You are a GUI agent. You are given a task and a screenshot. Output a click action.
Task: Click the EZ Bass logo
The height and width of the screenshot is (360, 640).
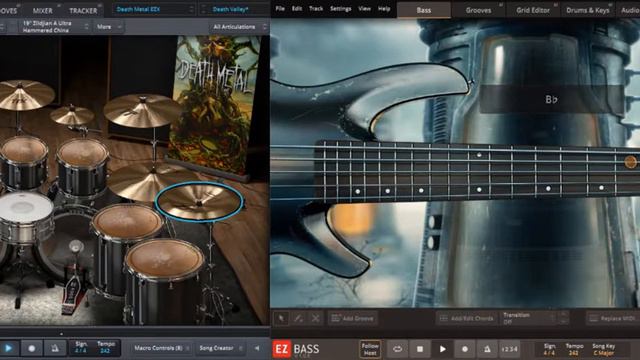click(297, 349)
